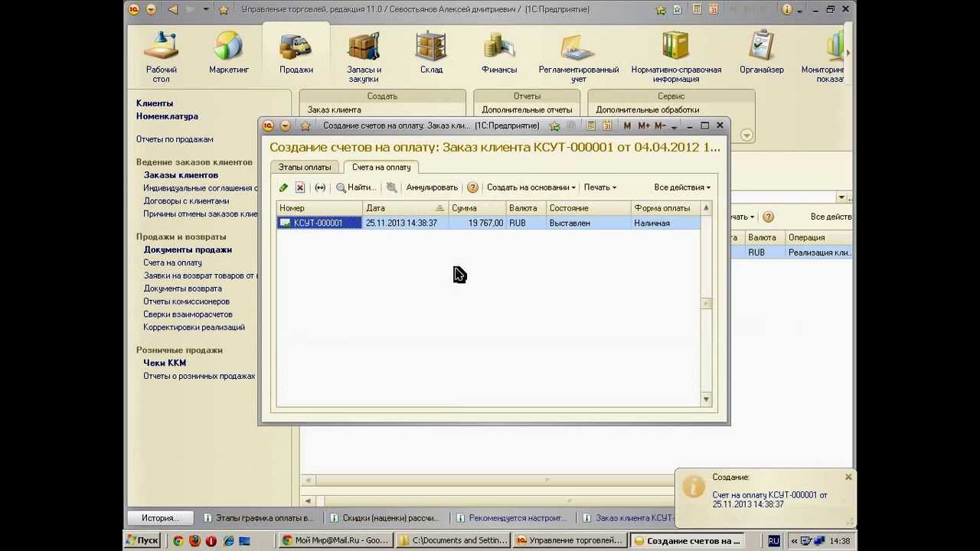Open the Органайзер section
980x551 pixels.
coord(762,52)
